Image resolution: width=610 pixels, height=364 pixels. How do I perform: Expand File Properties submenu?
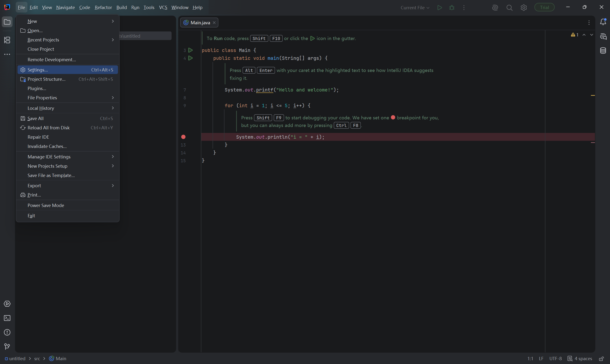click(x=68, y=98)
